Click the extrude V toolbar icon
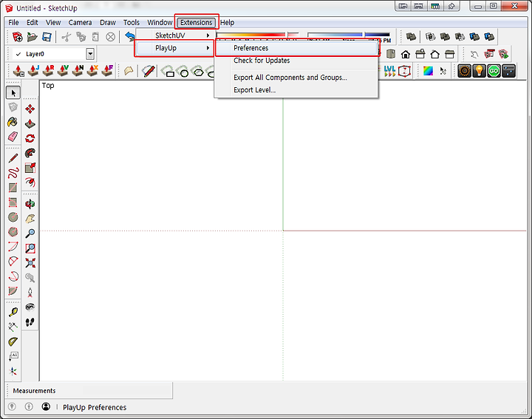 [x=63, y=71]
